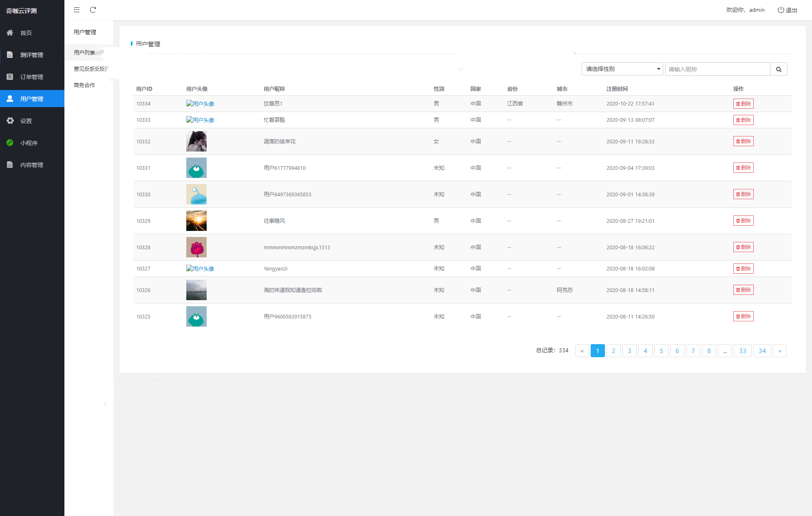Click the avatar thumbnail of user 10332
The image size is (812, 516).
coord(196,141)
